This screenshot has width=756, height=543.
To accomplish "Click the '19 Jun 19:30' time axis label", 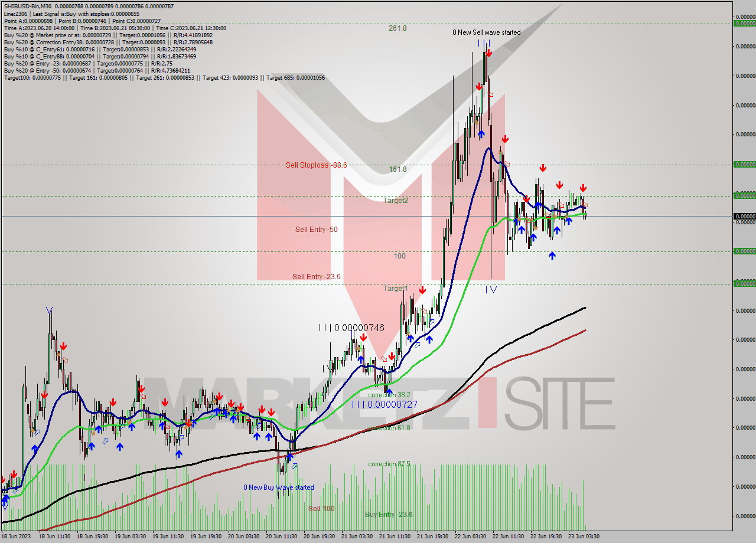I will pos(206,537).
